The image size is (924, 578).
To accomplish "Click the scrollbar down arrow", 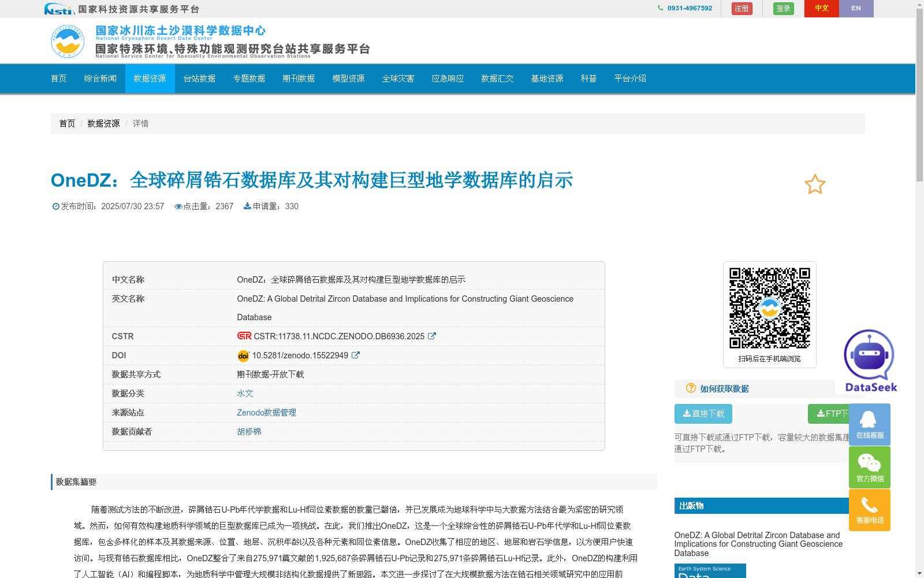I will pos(919,573).
